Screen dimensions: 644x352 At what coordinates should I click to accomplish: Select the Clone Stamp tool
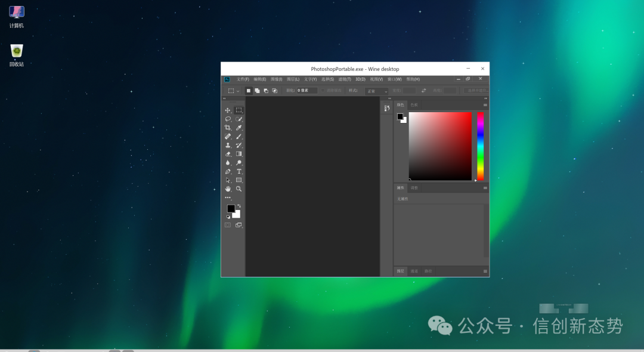pos(227,145)
